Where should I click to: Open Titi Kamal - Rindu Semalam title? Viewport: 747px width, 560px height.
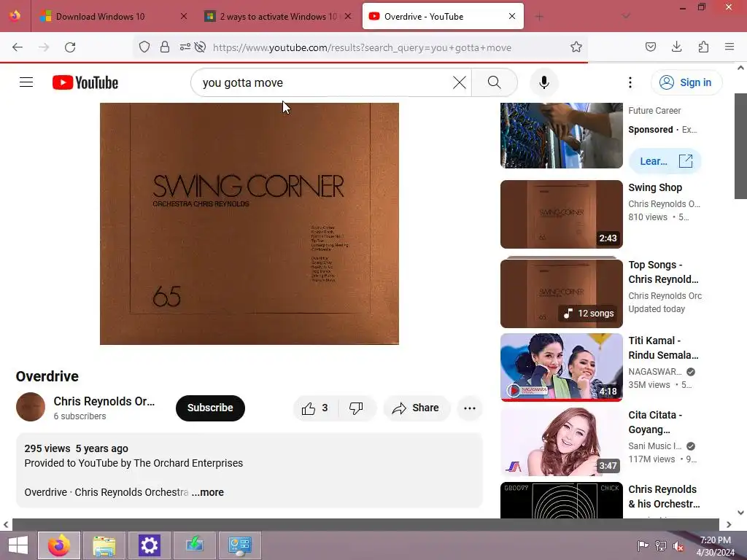tap(663, 348)
